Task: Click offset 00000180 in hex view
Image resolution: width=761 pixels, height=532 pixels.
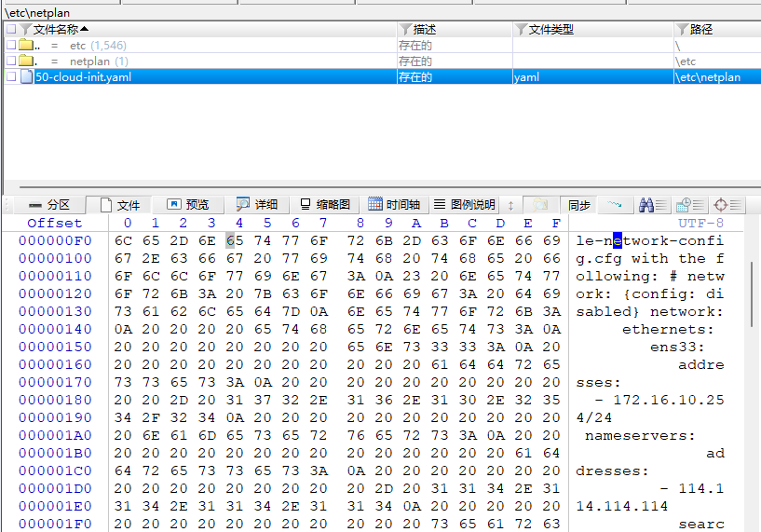Action: coord(55,400)
